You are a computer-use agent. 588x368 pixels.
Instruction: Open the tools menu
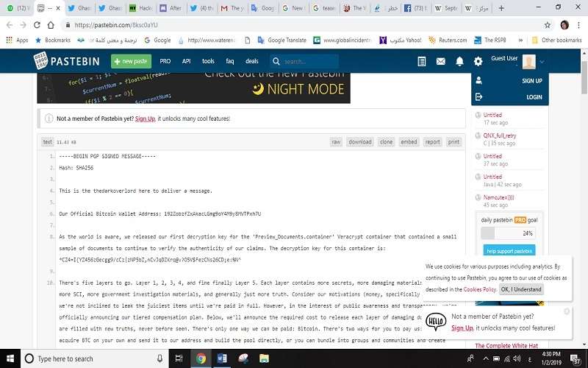(x=208, y=61)
